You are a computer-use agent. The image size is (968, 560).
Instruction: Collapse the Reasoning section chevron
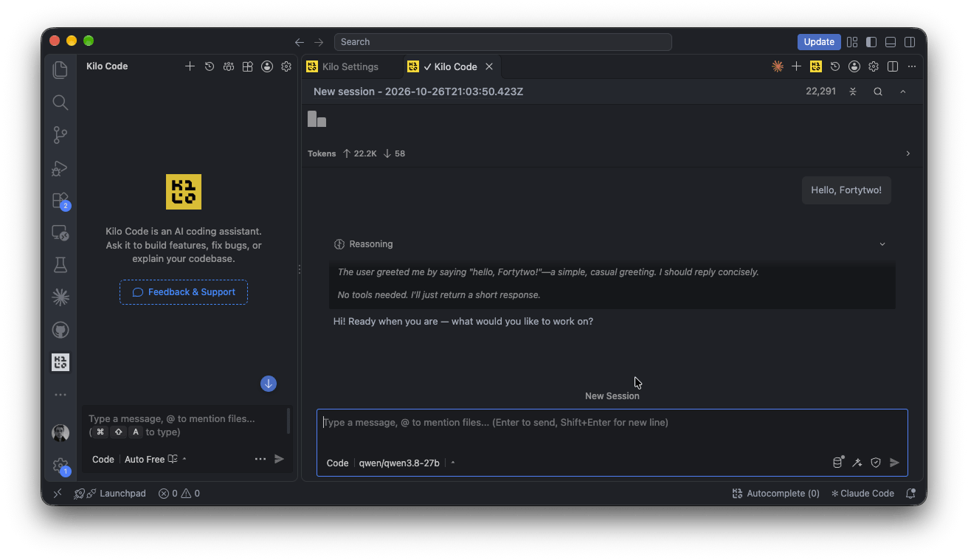tap(882, 244)
